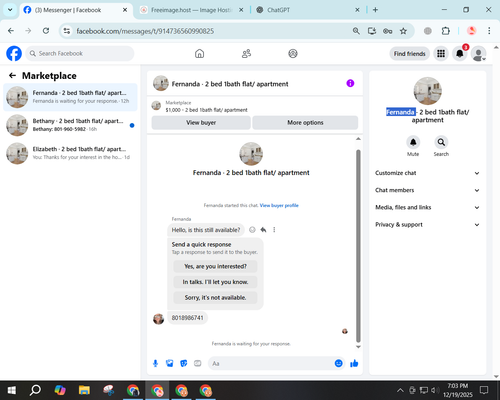
Task: Click the More options button
Action: pyautogui.click(x=305, y=123)
